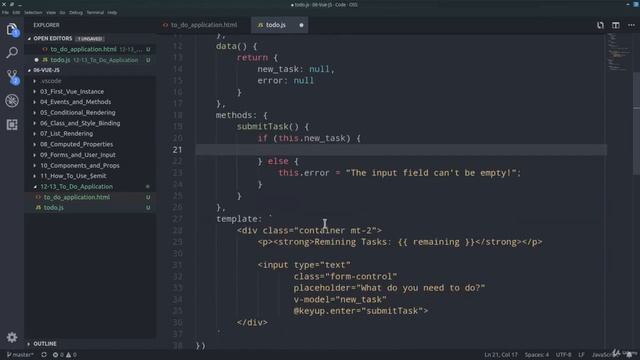This screenshot has width=640, height=360.
Task: Expand the 09_Forms_and_User_Input folder
Action: 78,155
